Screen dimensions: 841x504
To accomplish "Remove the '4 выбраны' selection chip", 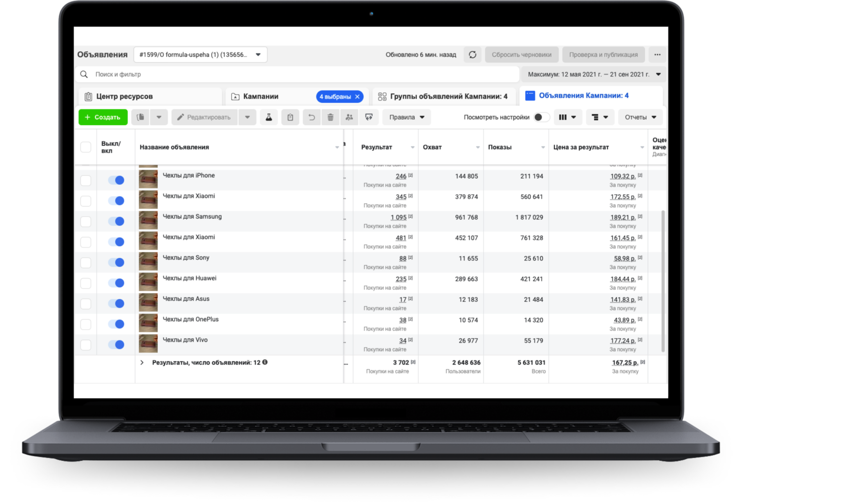I will pos(357,97).
